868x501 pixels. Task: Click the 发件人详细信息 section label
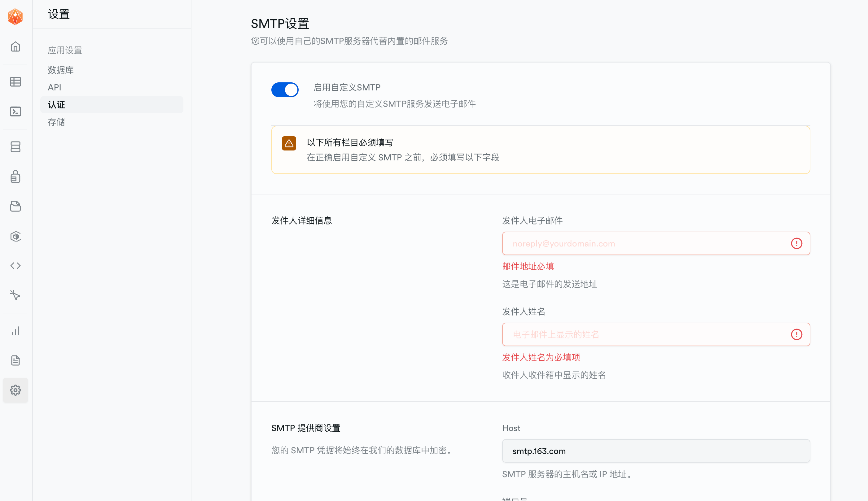301,220
